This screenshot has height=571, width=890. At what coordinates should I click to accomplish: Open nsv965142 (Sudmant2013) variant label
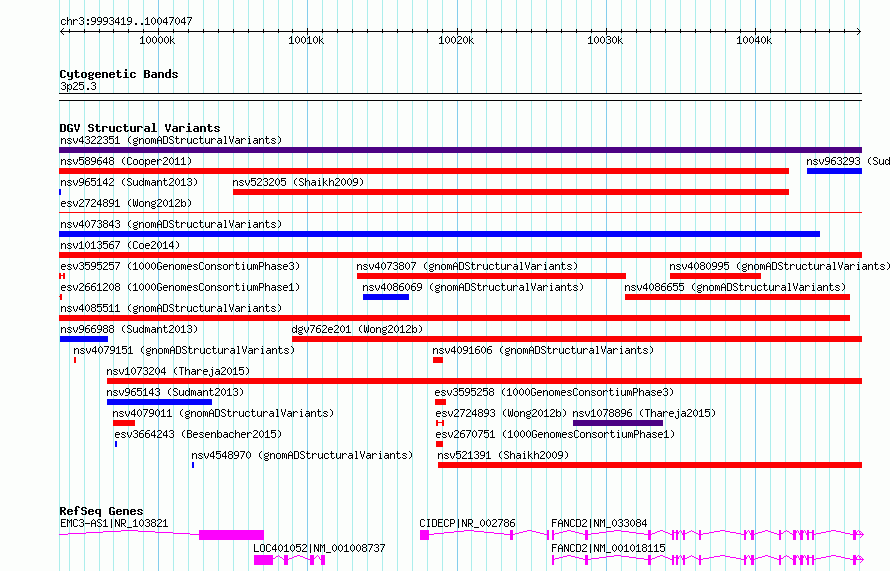pyautogui.click(x=129, y=182)
